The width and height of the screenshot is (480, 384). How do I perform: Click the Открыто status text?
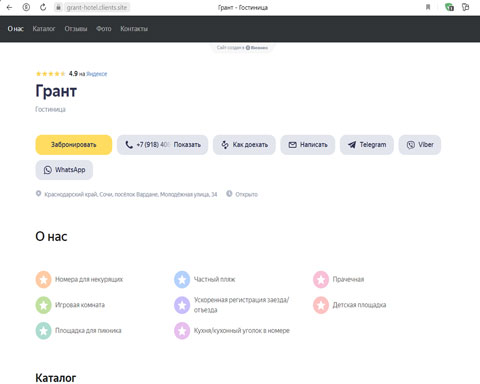point(247,194)
